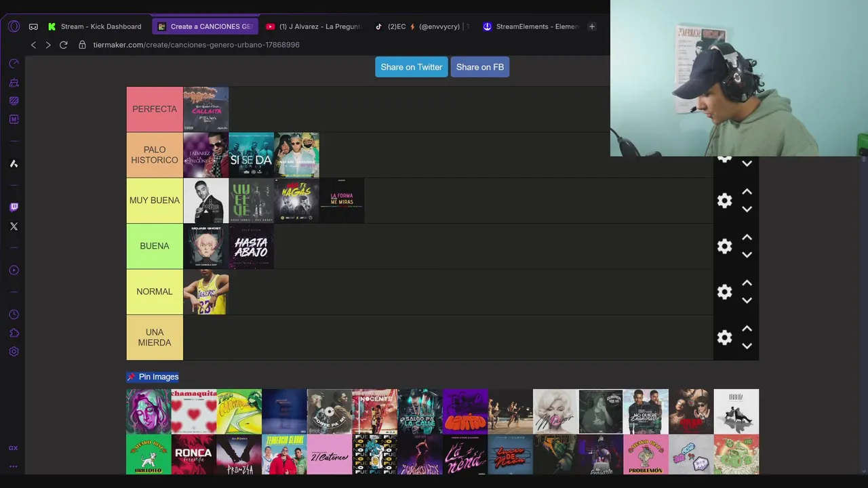
Task: Select the Chamaquita hearts cover in image pool
Action: (194, 411)
